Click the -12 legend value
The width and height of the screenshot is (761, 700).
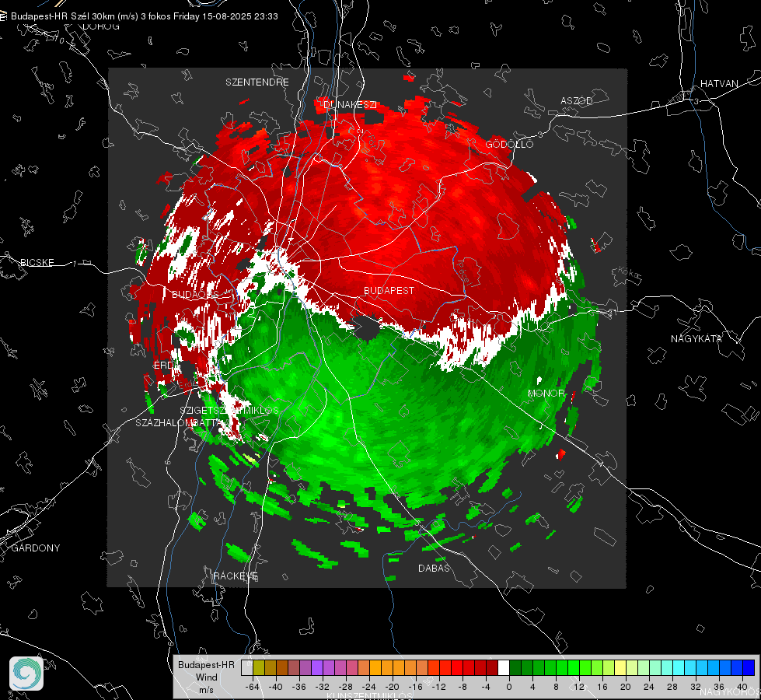(438, 688)
